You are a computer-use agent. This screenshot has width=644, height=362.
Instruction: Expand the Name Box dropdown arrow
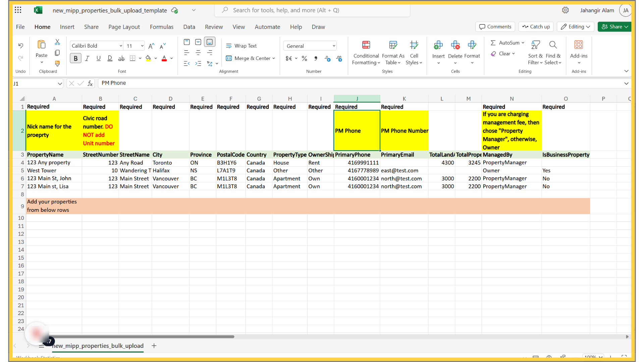coord(60,83)
